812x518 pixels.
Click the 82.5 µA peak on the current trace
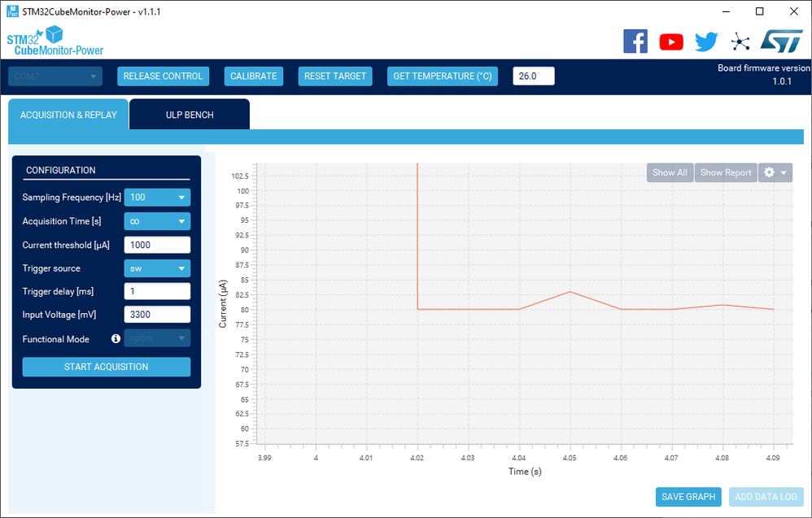[x=570, y=292]
